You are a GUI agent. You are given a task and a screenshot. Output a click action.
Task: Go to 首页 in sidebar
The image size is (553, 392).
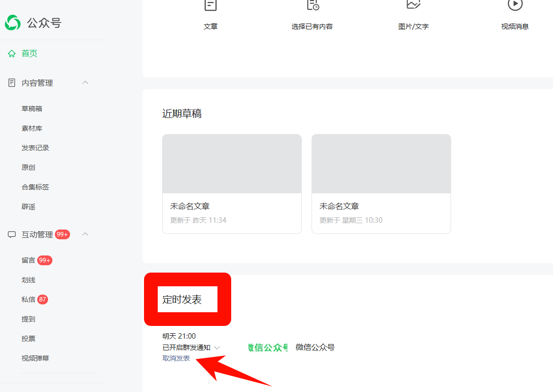tap(29, 53)
